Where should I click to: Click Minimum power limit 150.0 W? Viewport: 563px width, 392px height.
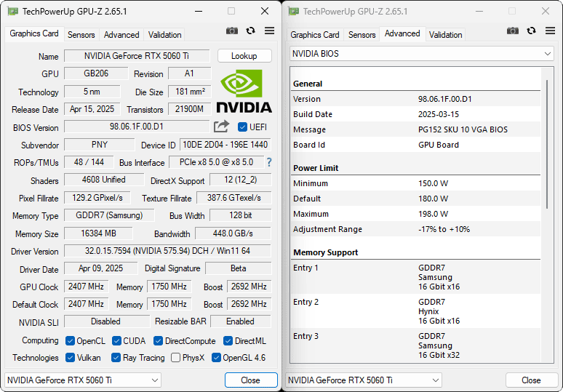pyautogui.click(x=433, y=183)
